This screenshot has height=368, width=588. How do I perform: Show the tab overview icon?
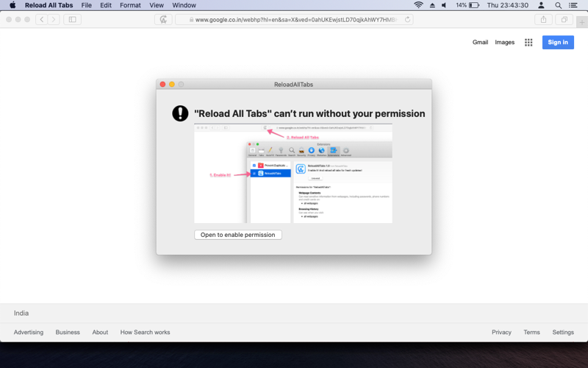tap(564, 20)
